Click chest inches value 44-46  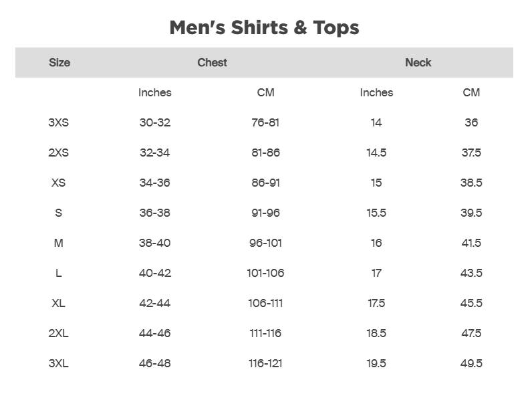(x=154, y=333)
